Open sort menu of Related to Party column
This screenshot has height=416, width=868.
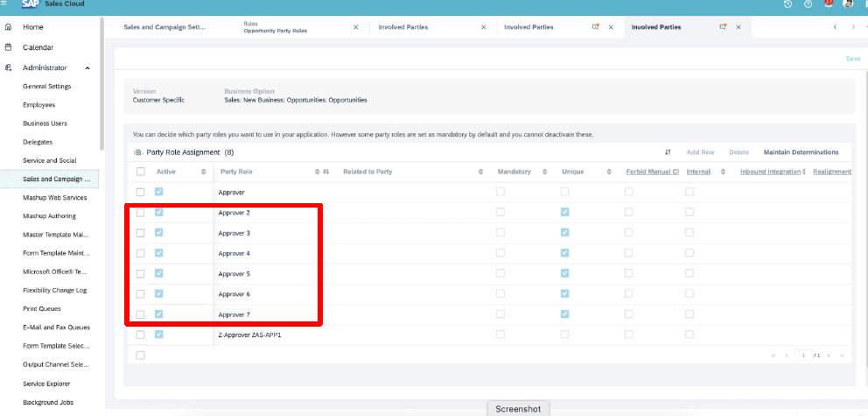tap(480, 172)
